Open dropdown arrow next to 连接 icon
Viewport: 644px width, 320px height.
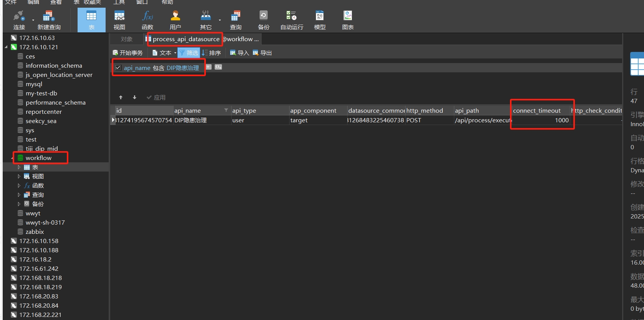[x=33, y=20]
